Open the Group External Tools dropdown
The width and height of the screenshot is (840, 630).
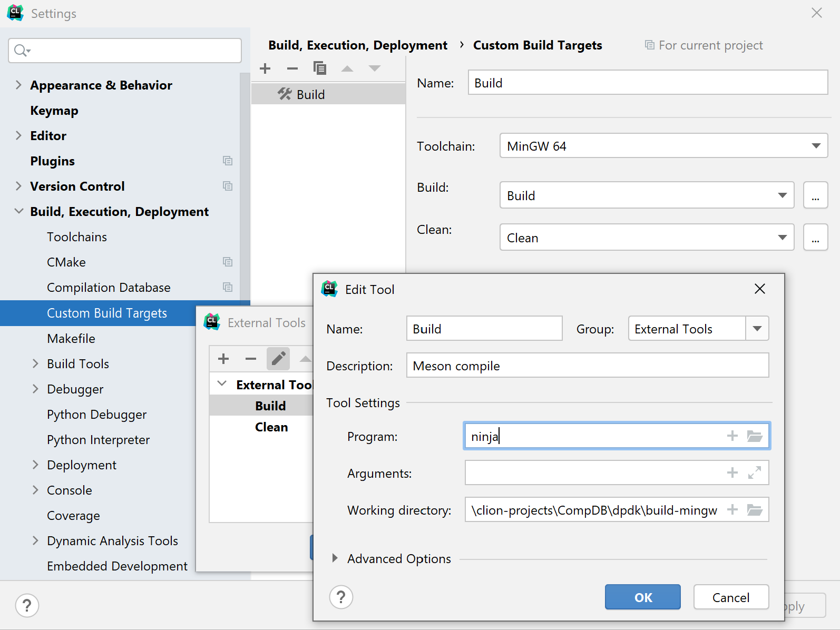coord(757,329)
